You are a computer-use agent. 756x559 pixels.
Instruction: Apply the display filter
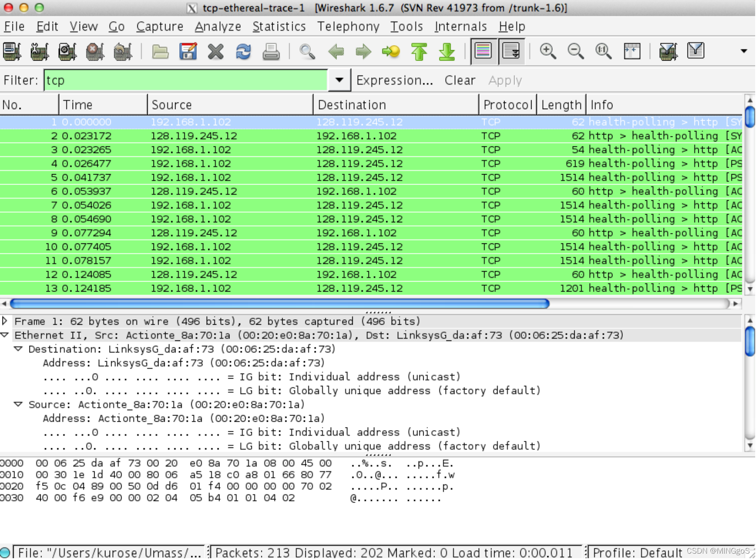pyautogui.click(x=505, y=80)
